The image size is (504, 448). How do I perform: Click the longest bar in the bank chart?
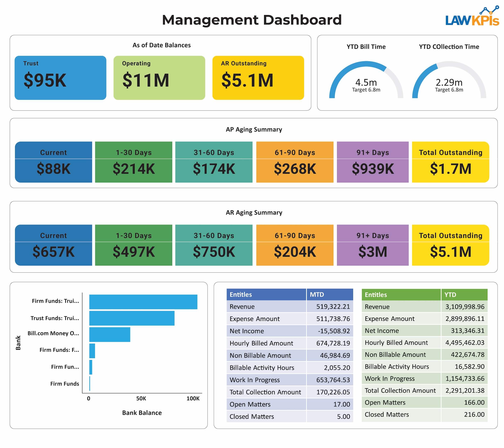pos(143,302)
